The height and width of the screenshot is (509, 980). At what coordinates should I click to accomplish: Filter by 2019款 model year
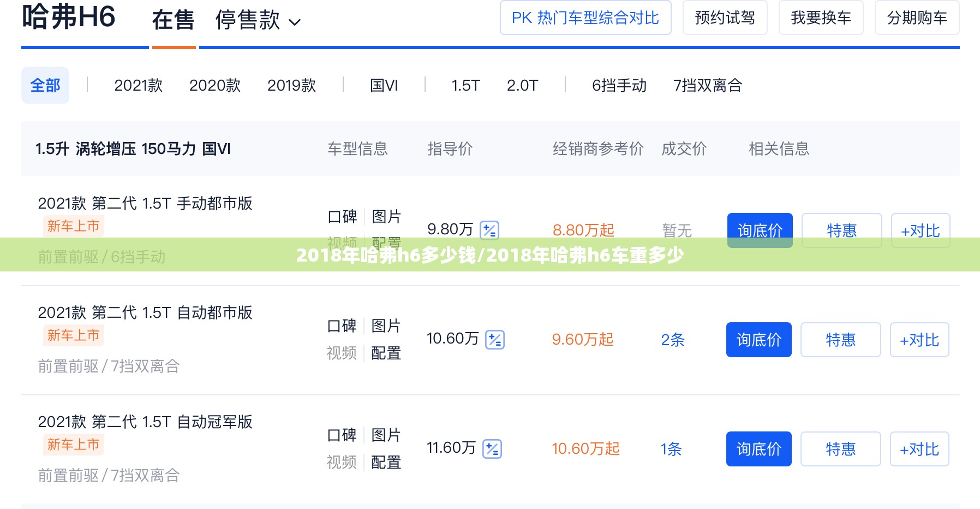click(292, 85)
